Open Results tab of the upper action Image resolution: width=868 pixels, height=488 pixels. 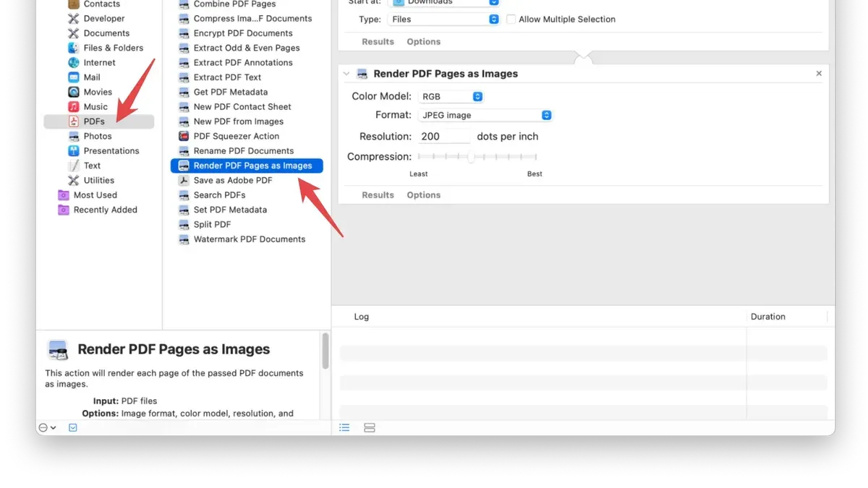(378, 42)
